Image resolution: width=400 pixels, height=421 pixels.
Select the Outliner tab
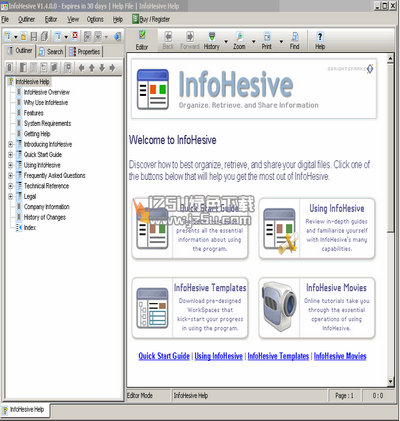point(20,51)
